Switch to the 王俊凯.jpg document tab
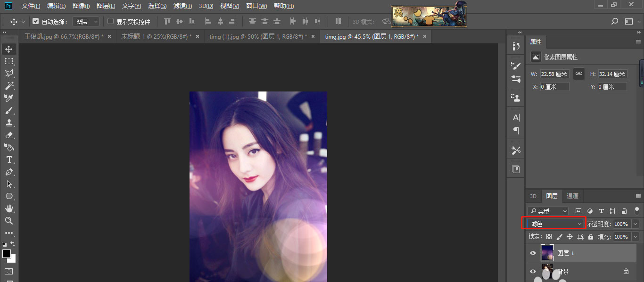 64,36
